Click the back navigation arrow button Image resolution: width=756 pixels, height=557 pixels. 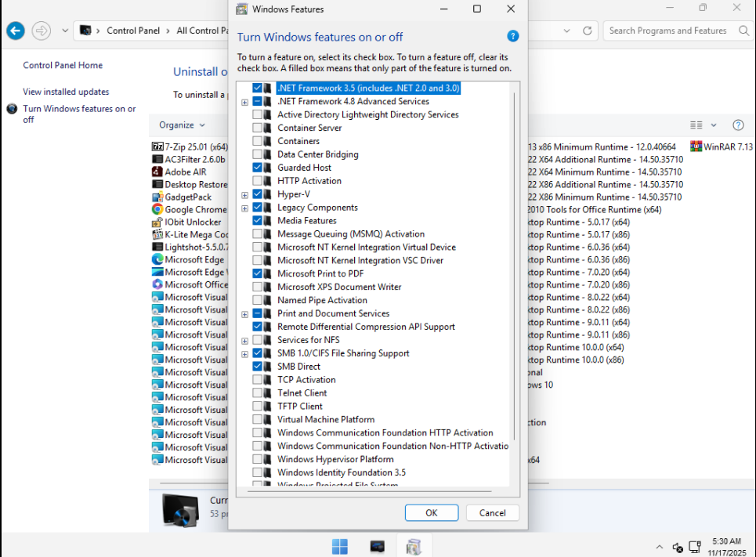tap(15, 31)
